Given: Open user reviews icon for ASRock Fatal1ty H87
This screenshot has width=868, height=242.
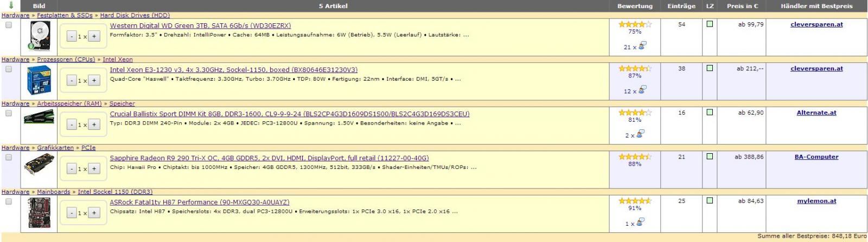Looking at the screenshot, I should click(x=641, y=223).
